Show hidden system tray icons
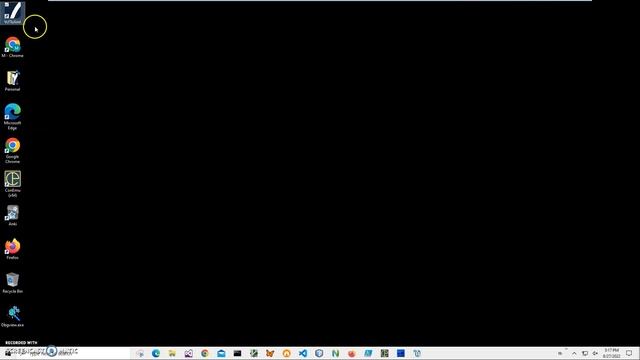Screen dimensions: 640x360 (574, 353)
